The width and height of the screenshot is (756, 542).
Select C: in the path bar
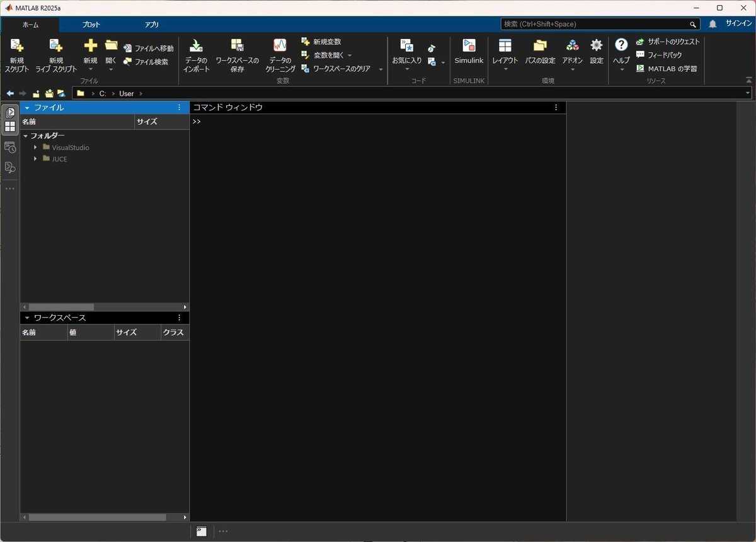click(102, 93)
